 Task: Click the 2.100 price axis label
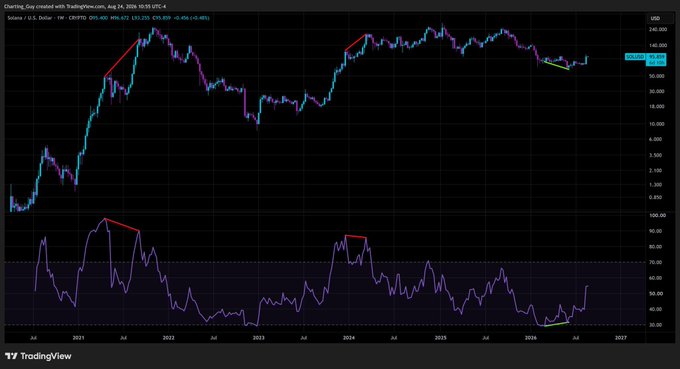656,170
